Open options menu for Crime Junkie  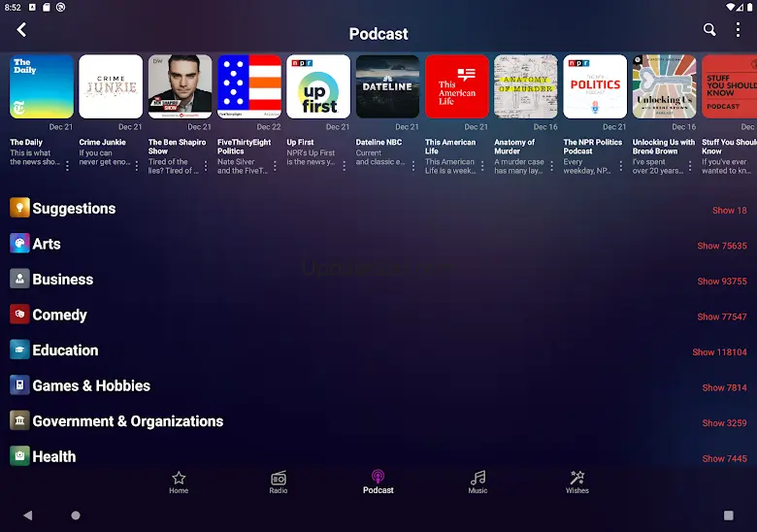coord(137,166)
